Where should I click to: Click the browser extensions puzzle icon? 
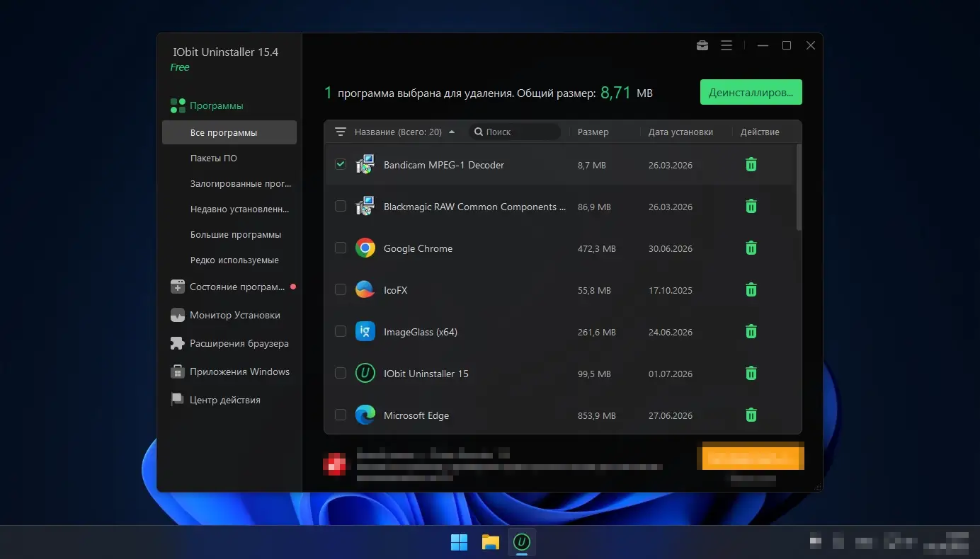(177, 344)
